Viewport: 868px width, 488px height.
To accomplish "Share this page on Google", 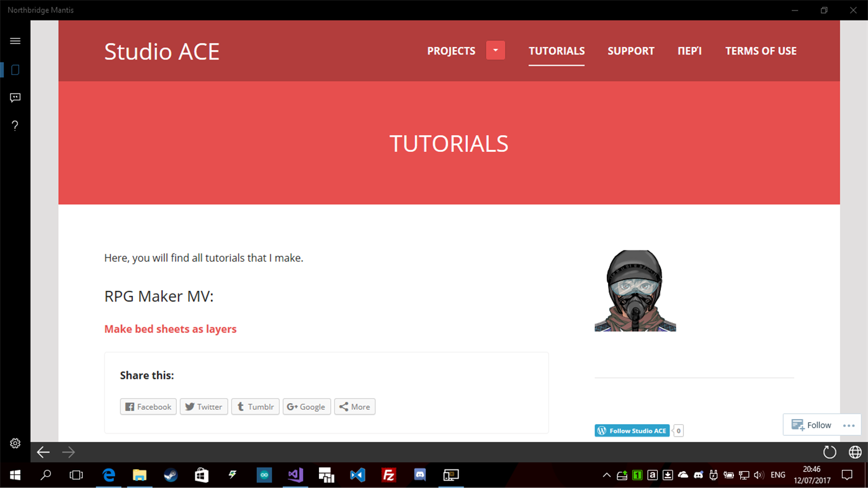I will tap(306, 407).
